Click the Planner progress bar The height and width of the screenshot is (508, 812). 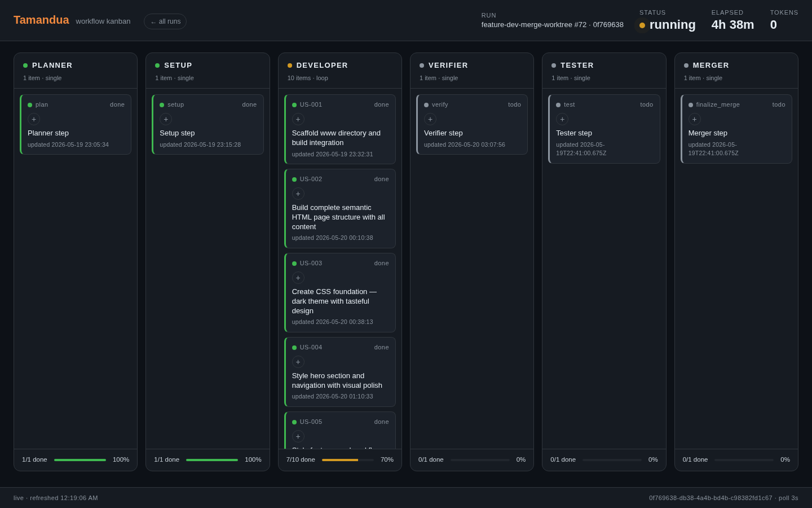(x=80, y=460)
